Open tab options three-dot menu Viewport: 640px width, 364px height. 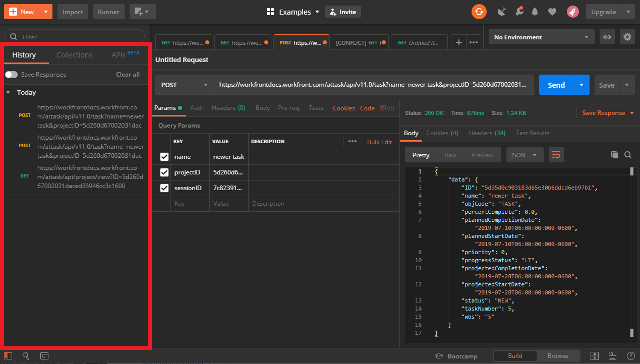click(474, 43)
